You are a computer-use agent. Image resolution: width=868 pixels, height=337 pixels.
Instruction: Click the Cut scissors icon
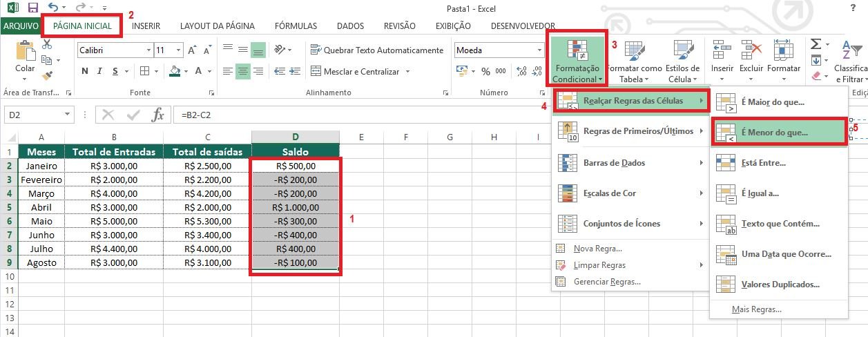click(x=47, y=44)
